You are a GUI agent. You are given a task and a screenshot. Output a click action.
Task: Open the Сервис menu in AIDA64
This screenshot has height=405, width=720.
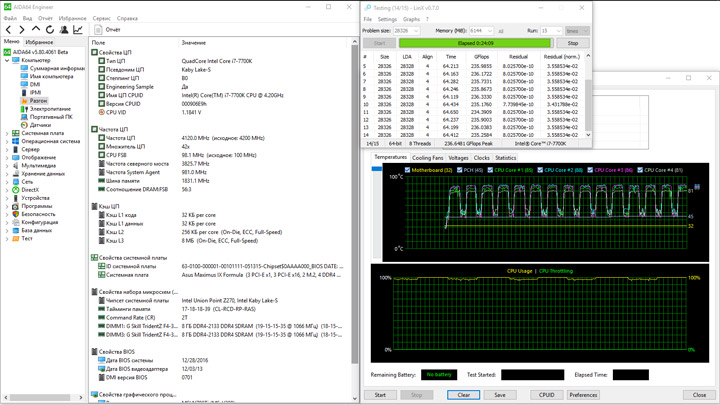click(101, 18)
